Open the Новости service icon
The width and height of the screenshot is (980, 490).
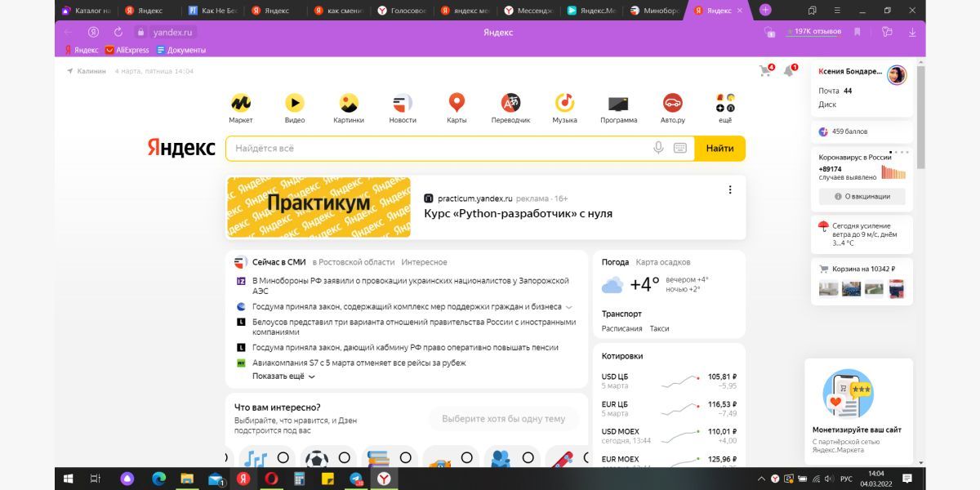click(x=403, y=103)
